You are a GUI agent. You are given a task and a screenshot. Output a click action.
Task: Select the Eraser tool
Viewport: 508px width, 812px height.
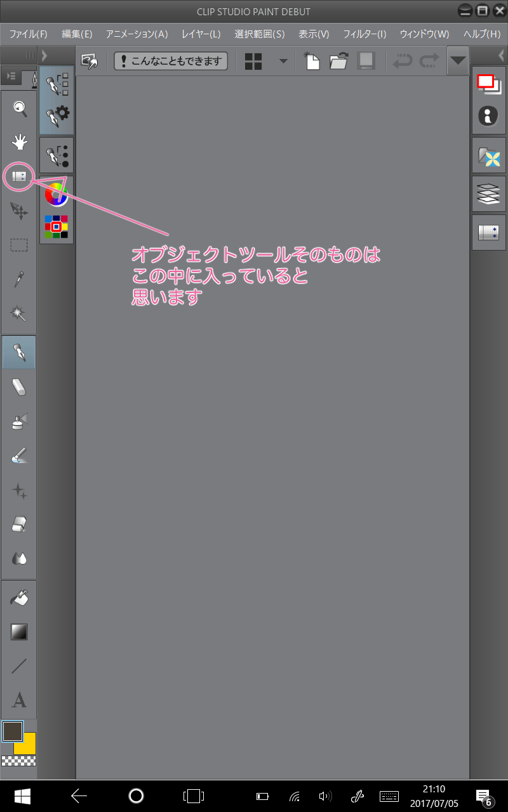point(18,387)
